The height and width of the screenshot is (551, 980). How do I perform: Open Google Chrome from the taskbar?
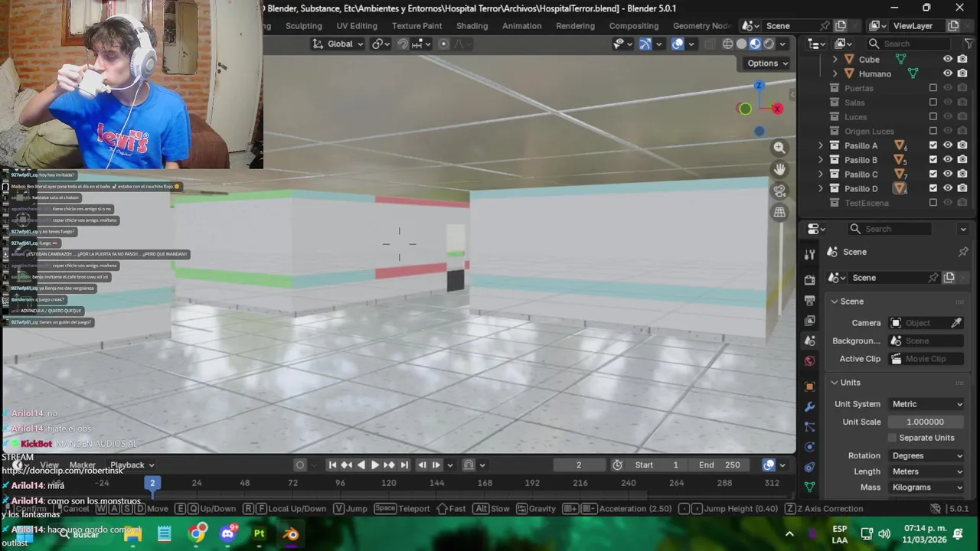pyautogui.click(x=198, y=533)
